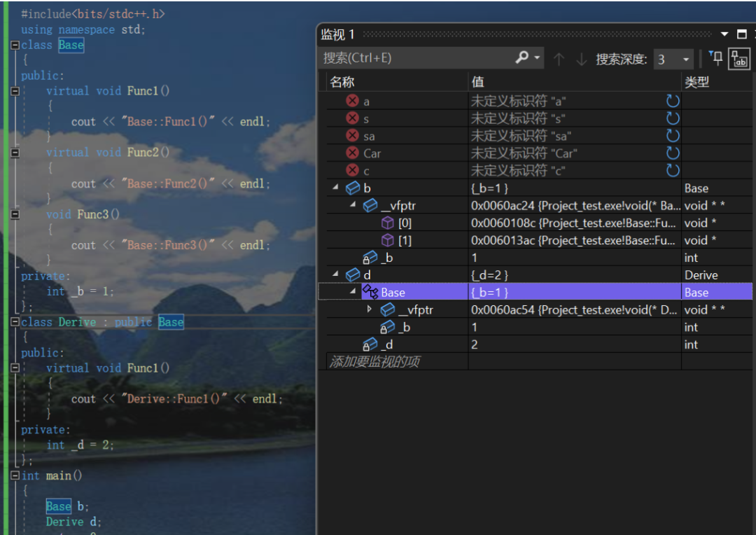
Task: Refresh the "Car" watch expression
Action: pos(672,153)
